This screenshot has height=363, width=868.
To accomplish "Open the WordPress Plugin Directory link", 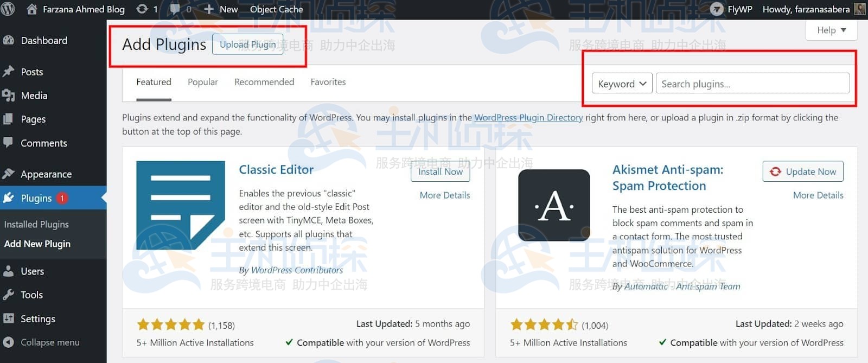I will (x=528, y=117).
